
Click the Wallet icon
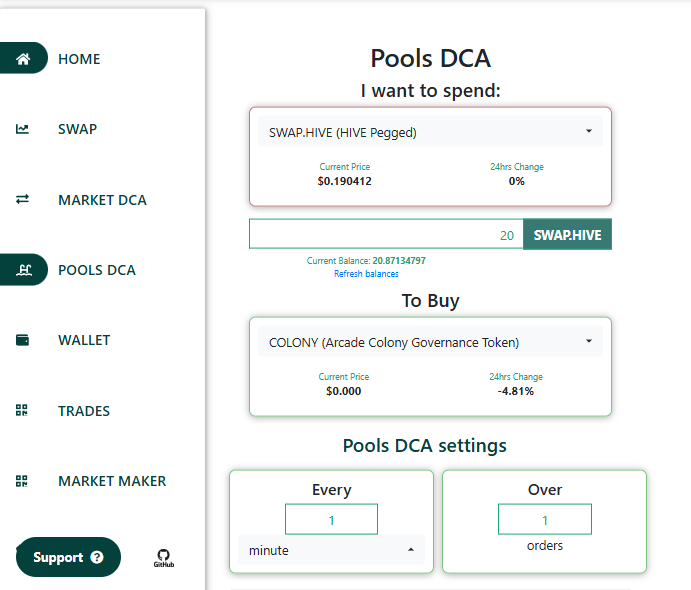tap(22, 340)
